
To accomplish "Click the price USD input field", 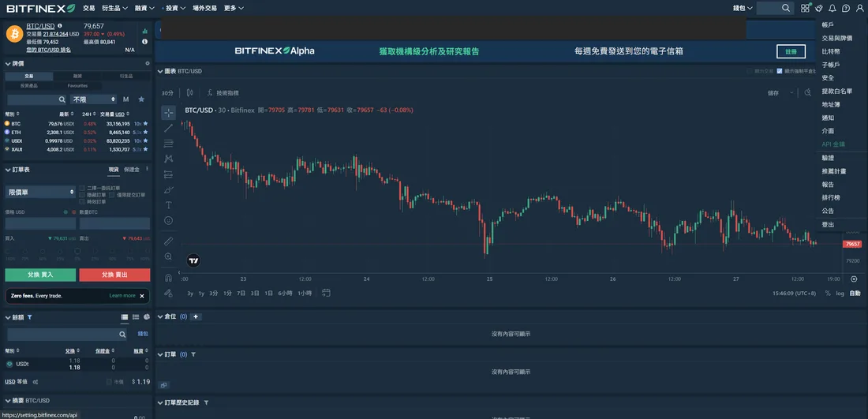I will coord(40,223).
